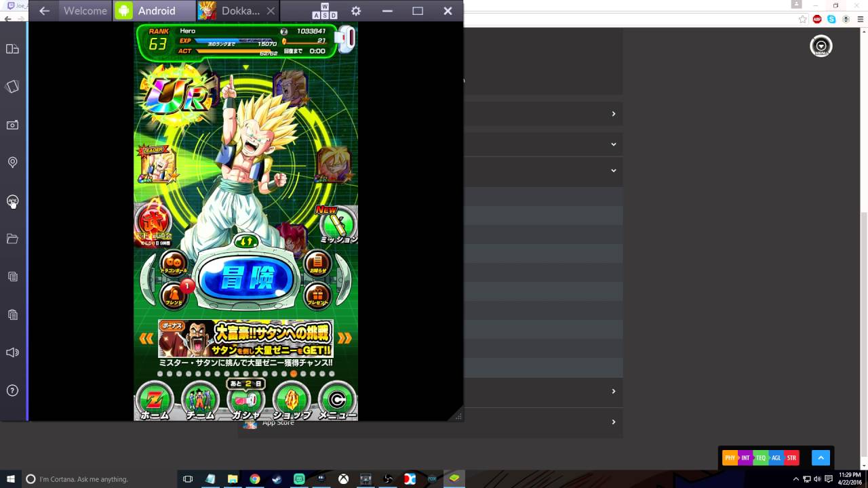Tap the Satan challenge event banner
The image size is (868, 488).
coord(245,338)
